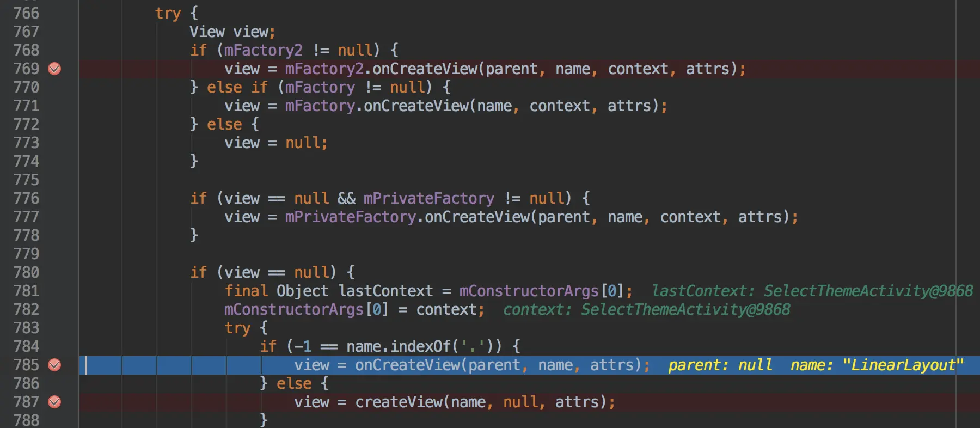Viewport: 980px width, 428px height.
Task: Click '} else {' on line 772
Action: point(224,124)
